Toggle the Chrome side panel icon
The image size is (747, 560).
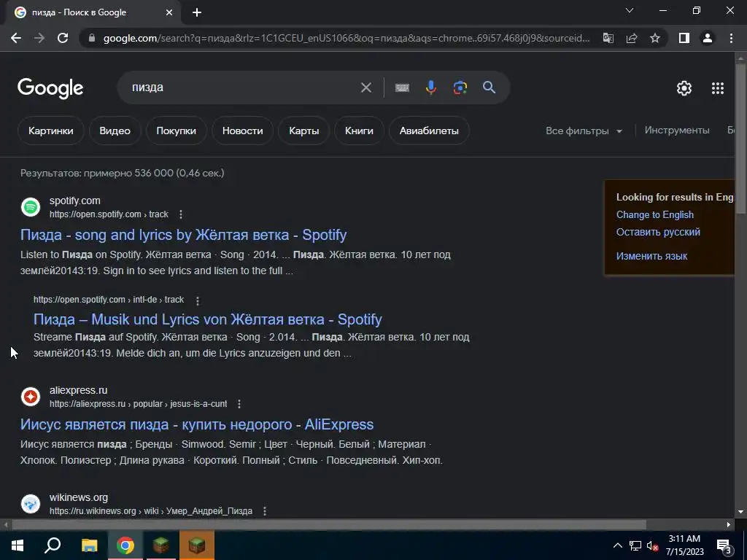(x=684, y=38)
